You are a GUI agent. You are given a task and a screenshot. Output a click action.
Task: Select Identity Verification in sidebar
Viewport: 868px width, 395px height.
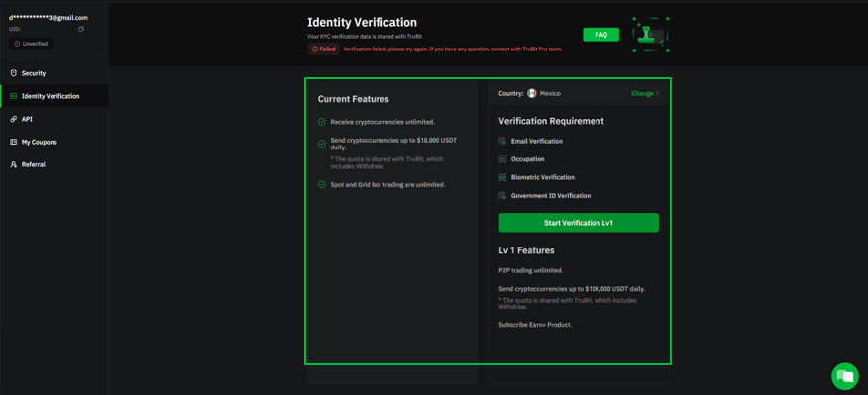pos(54,96)
